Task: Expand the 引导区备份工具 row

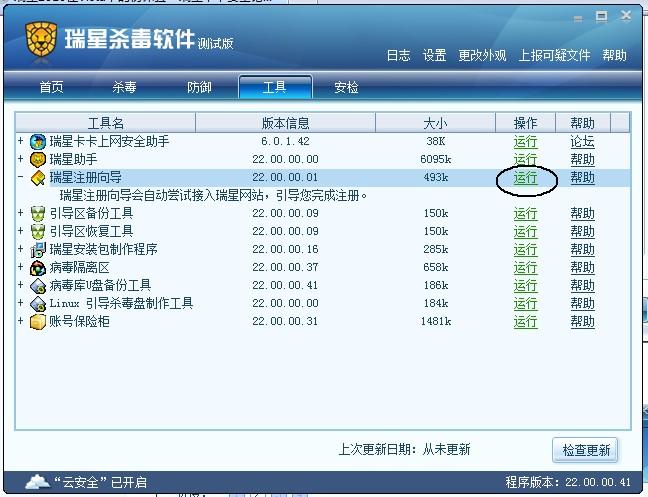Action: tap(20, 213)
